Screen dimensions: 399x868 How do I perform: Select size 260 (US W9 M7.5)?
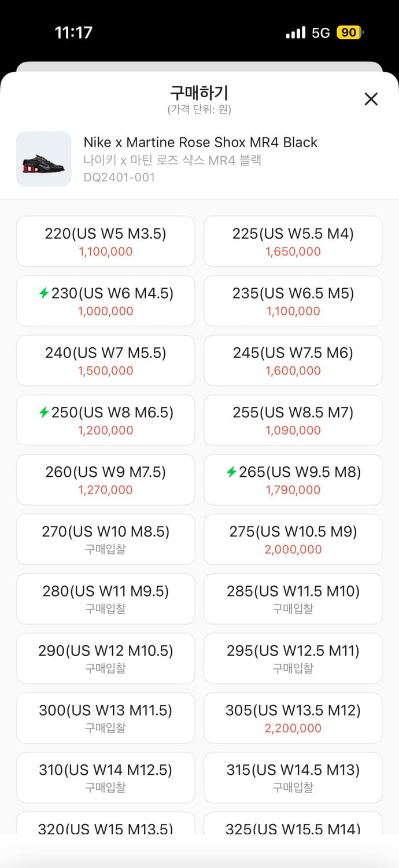point(106,480)
